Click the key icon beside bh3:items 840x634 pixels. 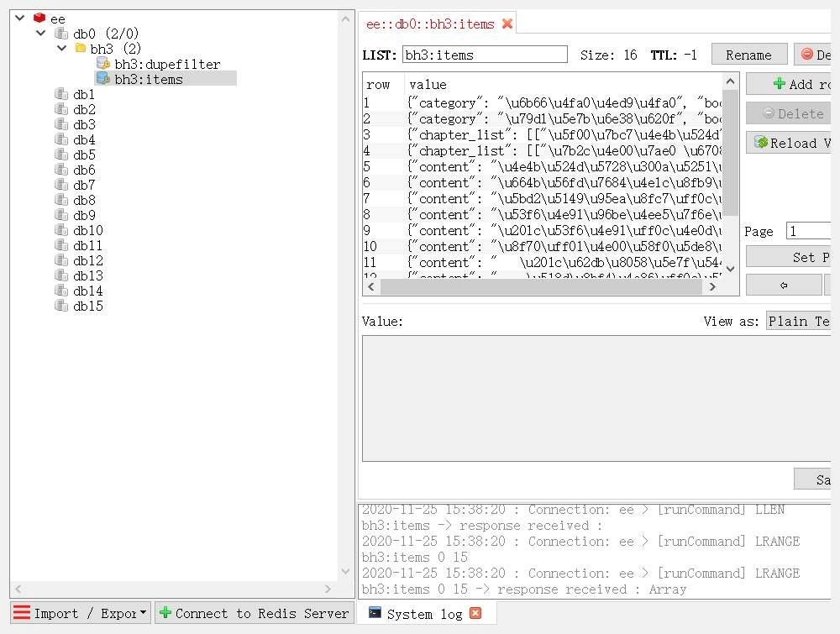coord(102,79)
